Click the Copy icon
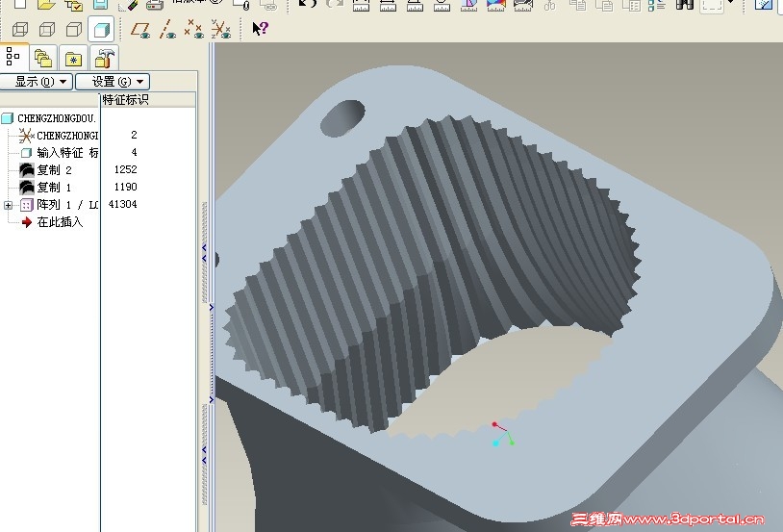 click(x=578, y=5)
